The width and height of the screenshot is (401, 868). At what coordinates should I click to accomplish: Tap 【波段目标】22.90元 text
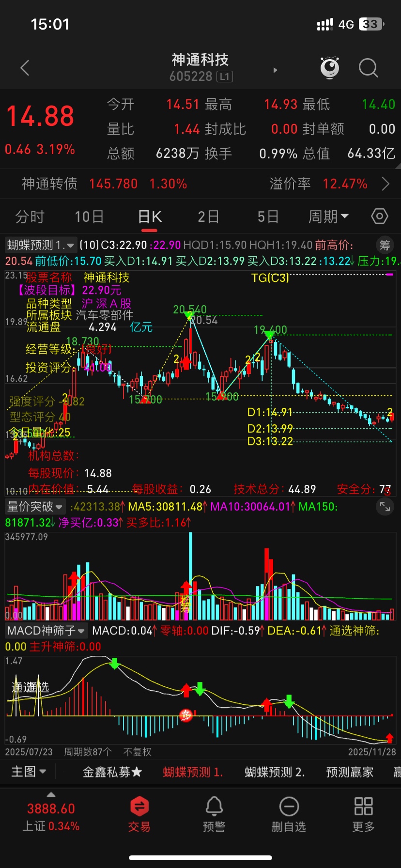point(69,290)
